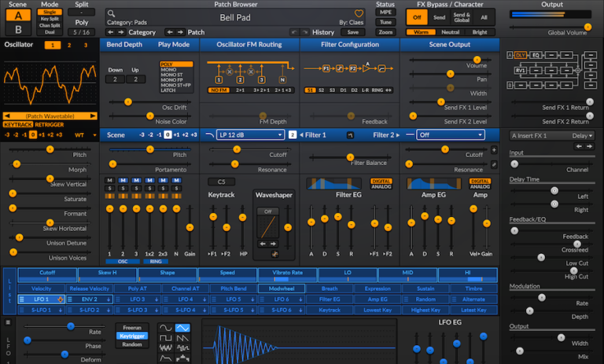Open the LFO menu hamburger icon
This screenshot has height=364, width=604.
click(x=8, y=322)
